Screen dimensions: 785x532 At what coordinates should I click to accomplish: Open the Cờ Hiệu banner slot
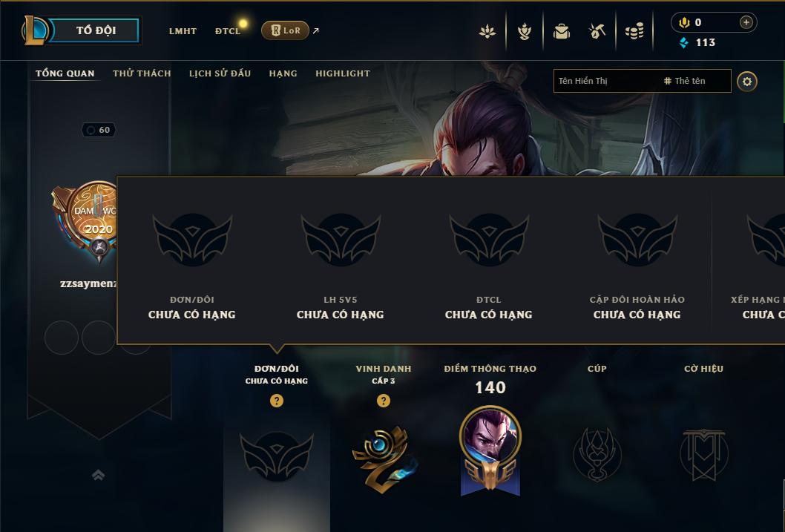click(703, 454)
